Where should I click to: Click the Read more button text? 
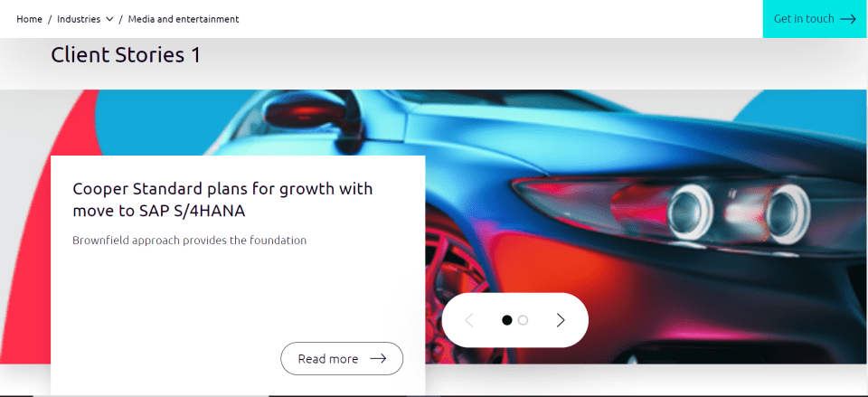[x=327, y=359]
